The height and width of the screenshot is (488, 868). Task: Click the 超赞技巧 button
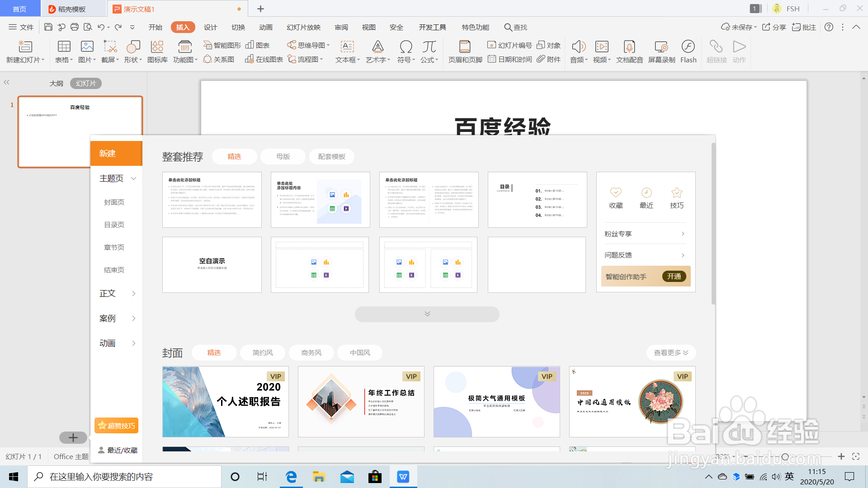pyautogui.click(x=116, y=426)
